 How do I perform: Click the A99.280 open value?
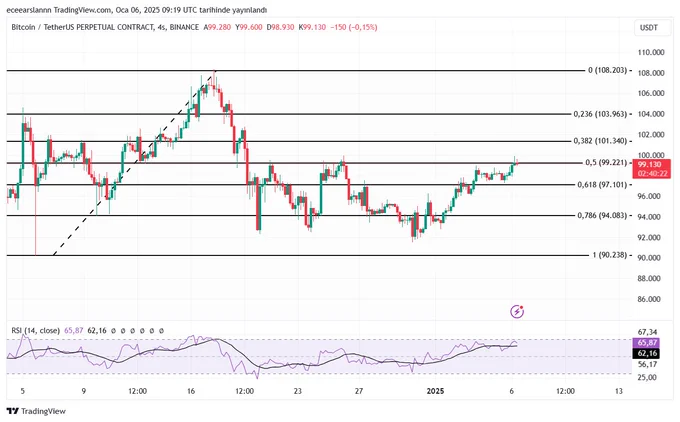pyautogui.click(x=217, y=27)
